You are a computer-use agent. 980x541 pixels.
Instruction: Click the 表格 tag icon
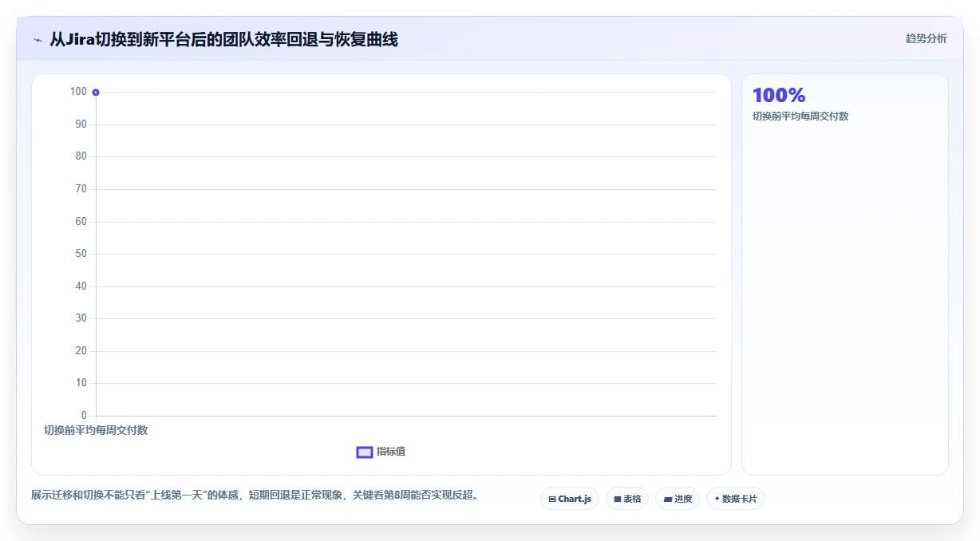(617, 500)
